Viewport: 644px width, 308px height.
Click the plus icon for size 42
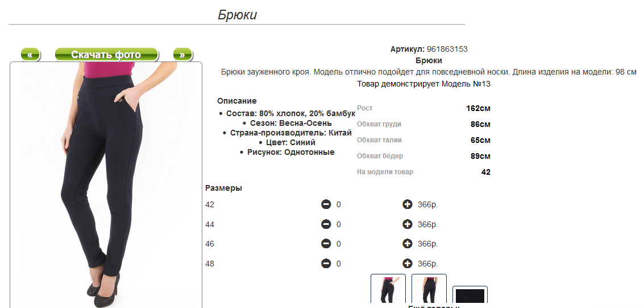(407, 204)
